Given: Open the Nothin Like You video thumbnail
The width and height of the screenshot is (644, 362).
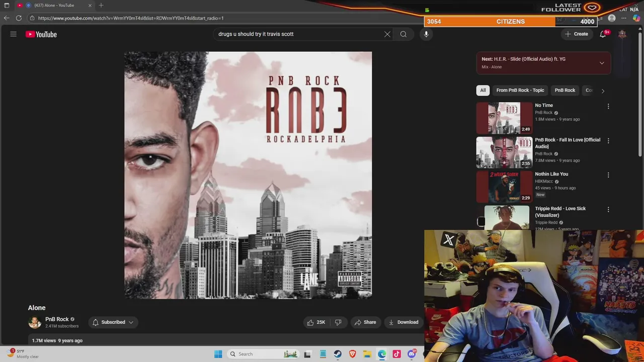Looking at the screenshot, I should (x=504, y=187).
